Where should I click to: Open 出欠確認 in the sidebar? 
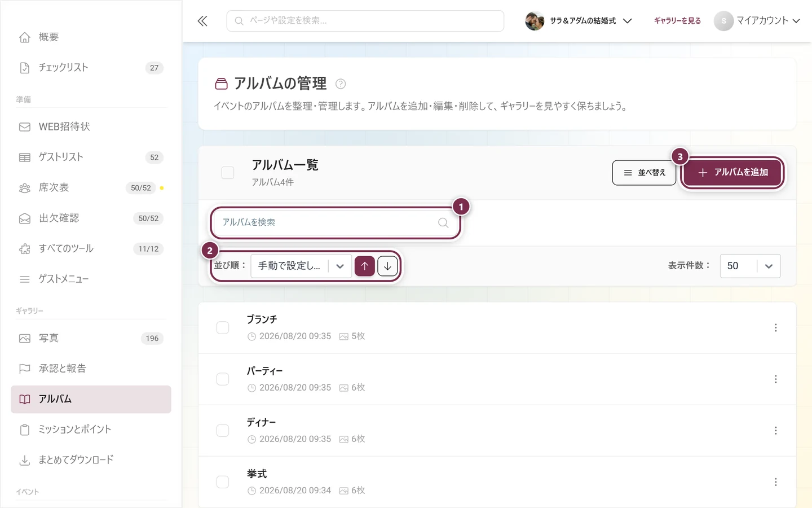[91, 218]
